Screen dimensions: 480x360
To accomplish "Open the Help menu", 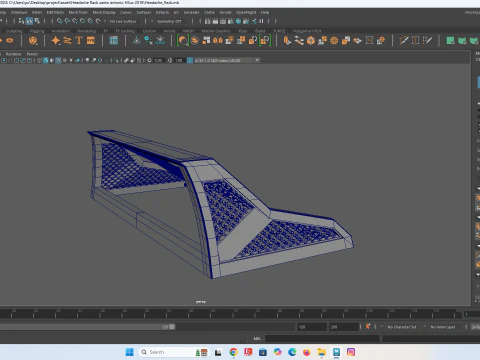I will coord(265,12).
